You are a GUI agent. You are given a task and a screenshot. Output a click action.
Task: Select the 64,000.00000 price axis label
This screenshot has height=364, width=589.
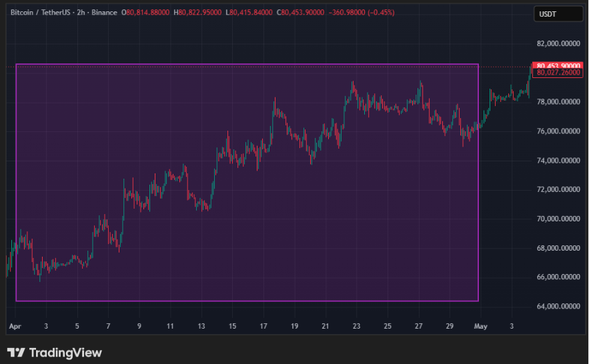coord(558,306)
